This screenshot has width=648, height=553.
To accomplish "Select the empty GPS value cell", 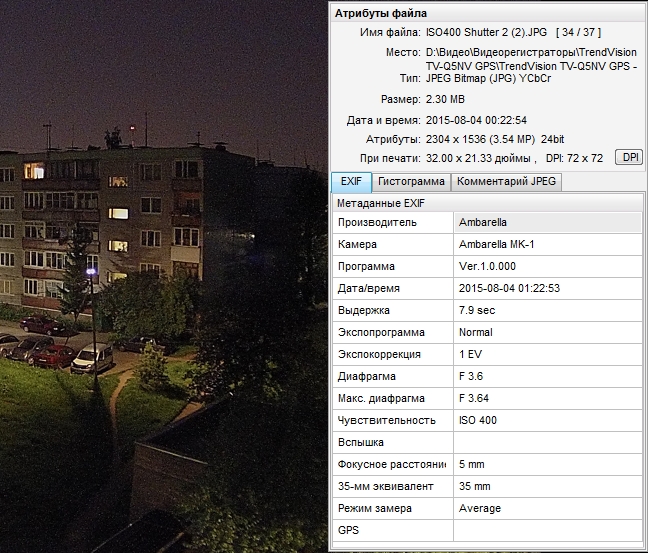I will [x=546, y=530].
